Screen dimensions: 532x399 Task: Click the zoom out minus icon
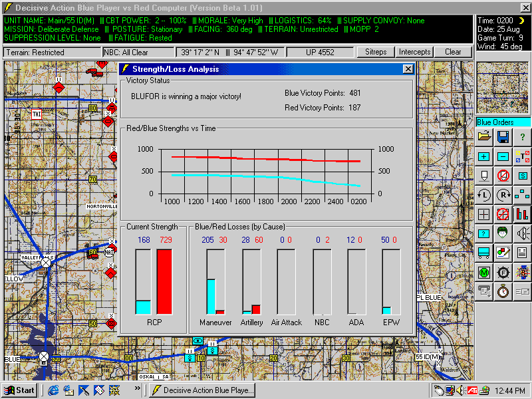(503, 157)
